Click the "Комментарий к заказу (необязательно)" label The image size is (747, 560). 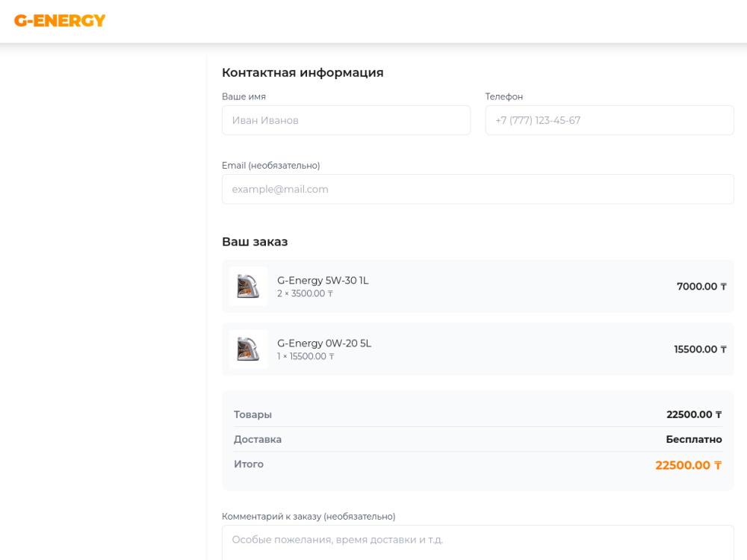pyautogui.click(x=309, y=516)
